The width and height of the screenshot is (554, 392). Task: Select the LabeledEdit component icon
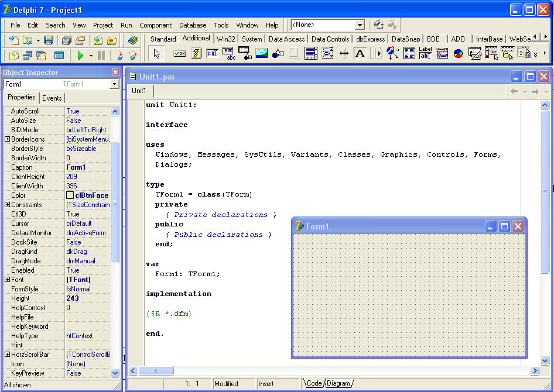coord(425,53)
